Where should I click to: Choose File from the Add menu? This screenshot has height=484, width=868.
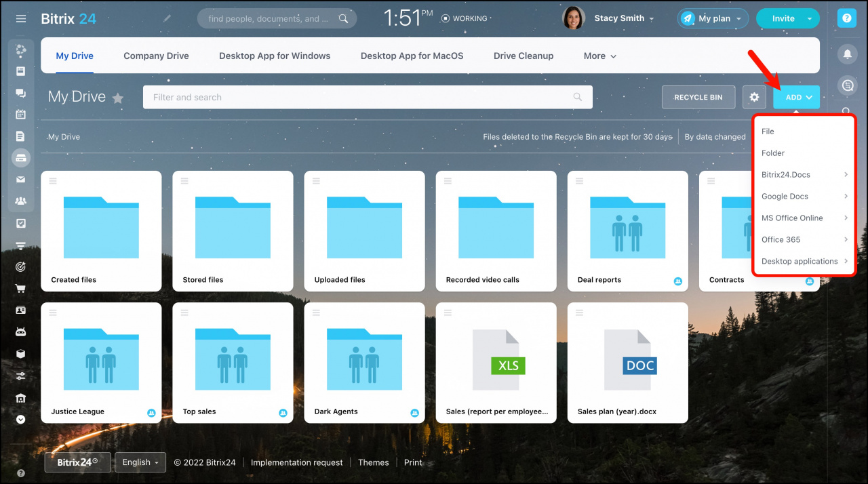point(804,132)
